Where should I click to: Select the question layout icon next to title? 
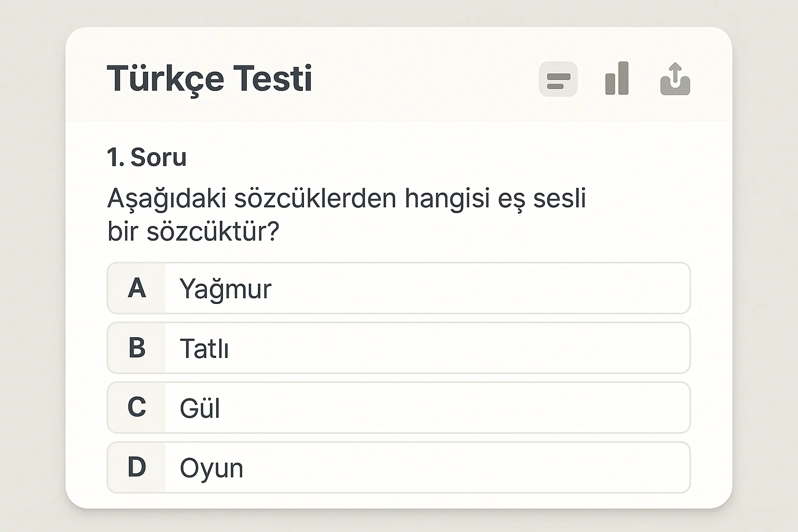558,79
